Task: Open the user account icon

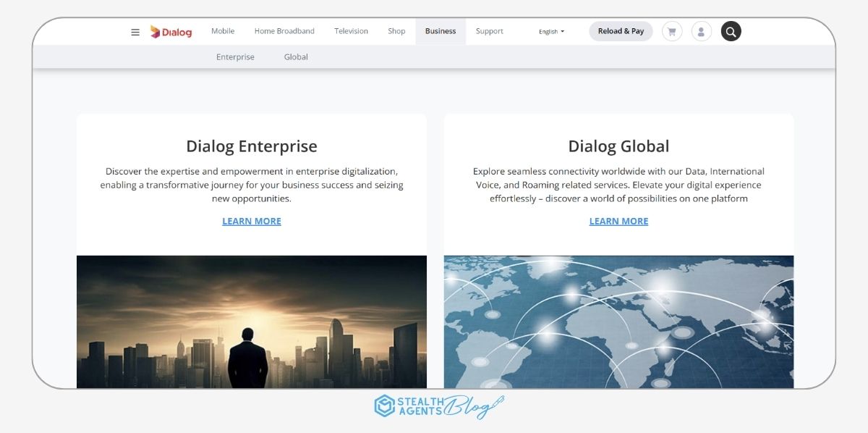Action: click(701, 31)
